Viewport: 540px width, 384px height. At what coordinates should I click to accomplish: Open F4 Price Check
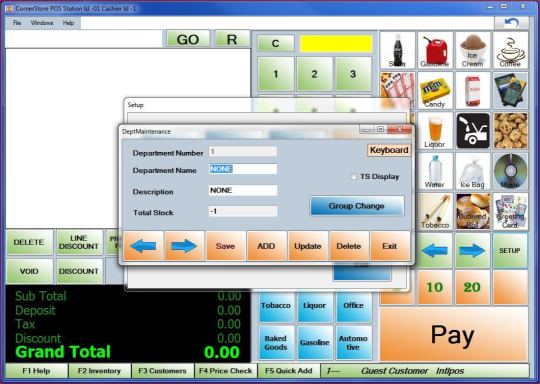pyautogui.click(x=226, y=371)
